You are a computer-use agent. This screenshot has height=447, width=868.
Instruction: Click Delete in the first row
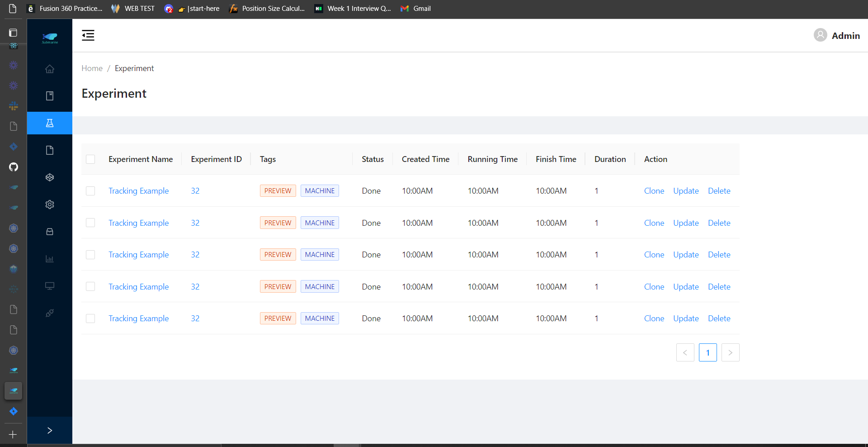[719, 191]
